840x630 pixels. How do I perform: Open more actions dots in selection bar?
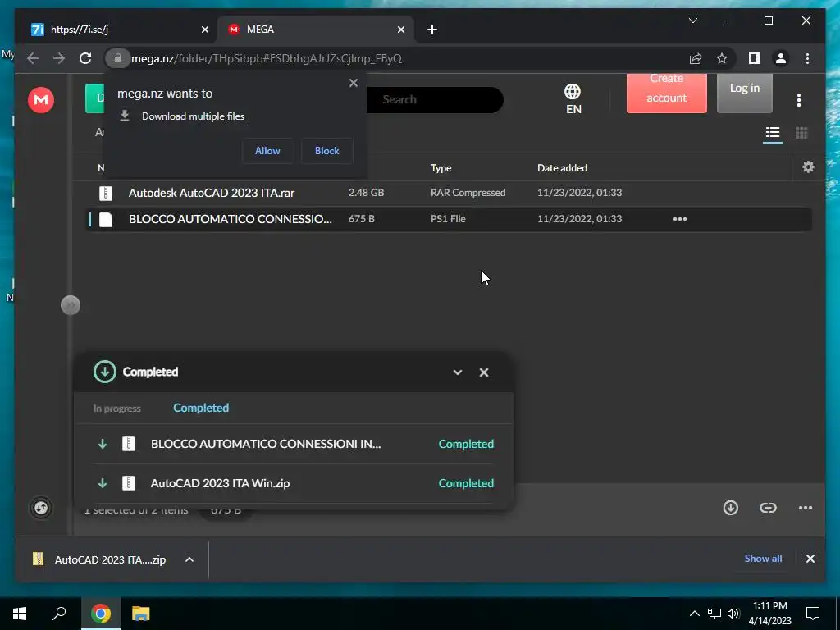(x=806, y=508)
